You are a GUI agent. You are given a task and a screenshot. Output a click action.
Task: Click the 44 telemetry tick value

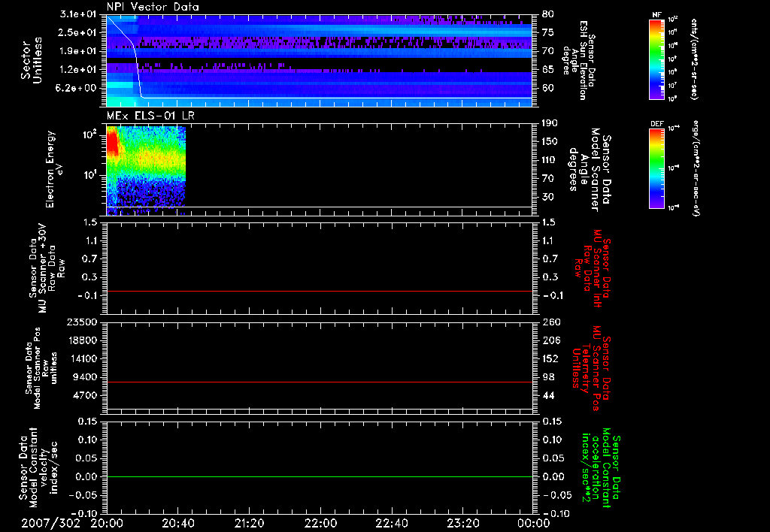(548, 395)
